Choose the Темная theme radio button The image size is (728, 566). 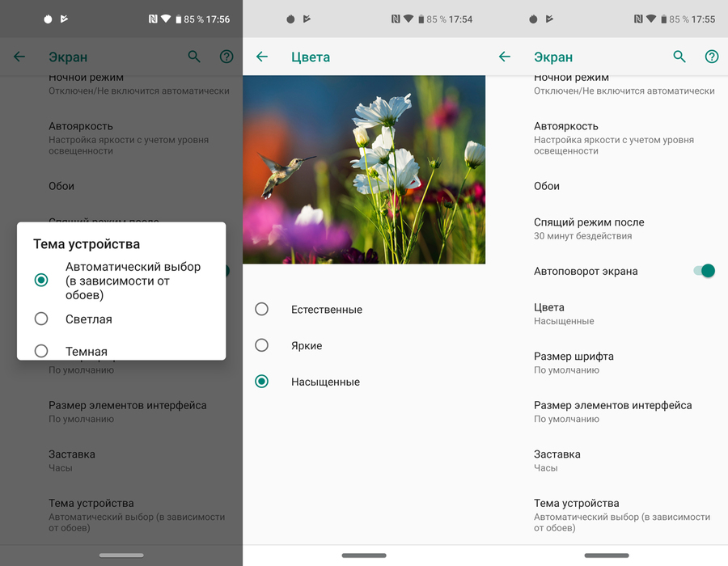click(41, 351)
